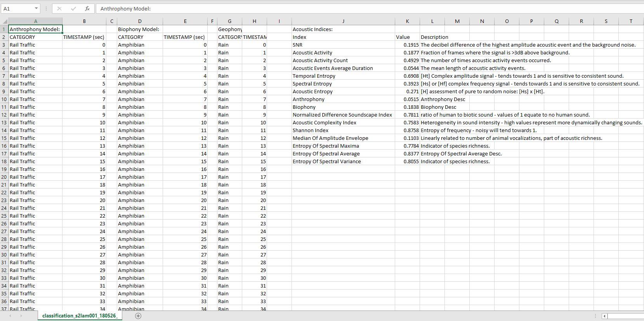Click the Name Box showing A1
The image size is (644, 321).
click(18, 9)
